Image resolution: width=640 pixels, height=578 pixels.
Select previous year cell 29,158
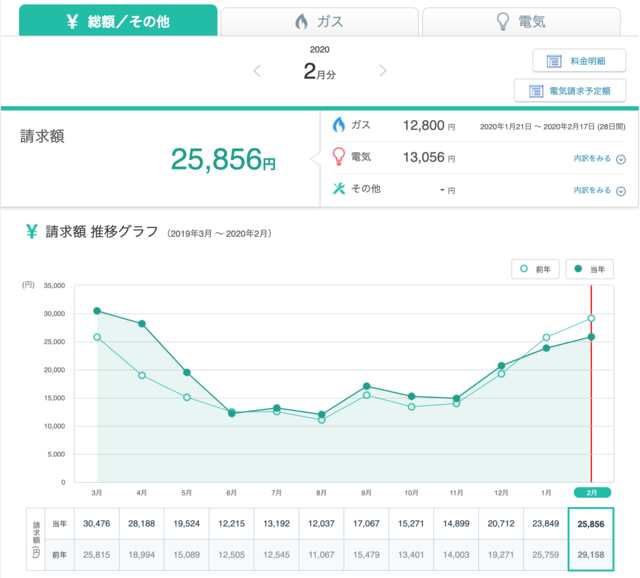point(591,555)
